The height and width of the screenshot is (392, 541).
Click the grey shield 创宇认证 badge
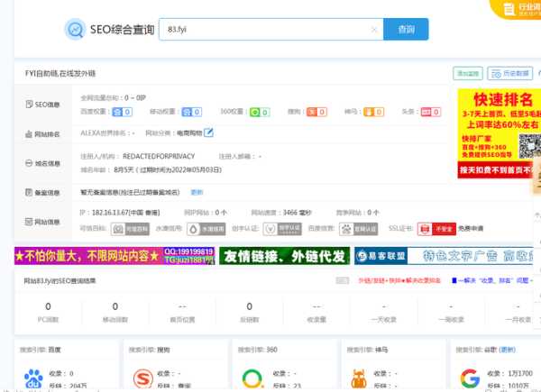[282, 229]
